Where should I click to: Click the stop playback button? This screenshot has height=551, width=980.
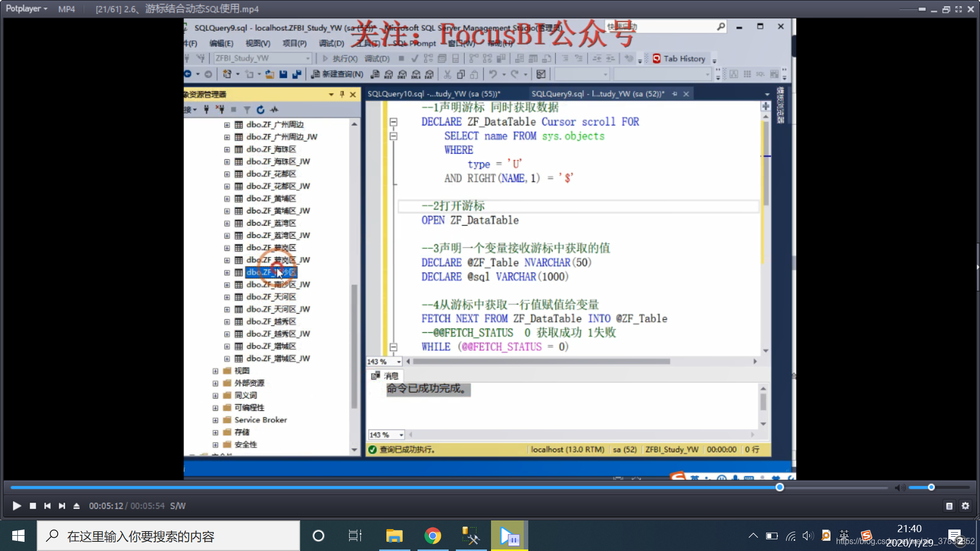(x=33, y=506)
